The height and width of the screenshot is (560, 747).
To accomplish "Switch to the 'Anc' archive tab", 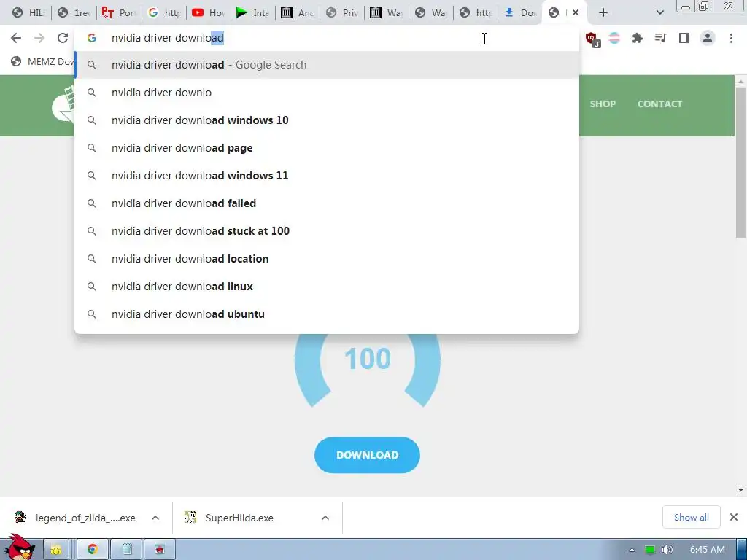I will coord(298,13).
